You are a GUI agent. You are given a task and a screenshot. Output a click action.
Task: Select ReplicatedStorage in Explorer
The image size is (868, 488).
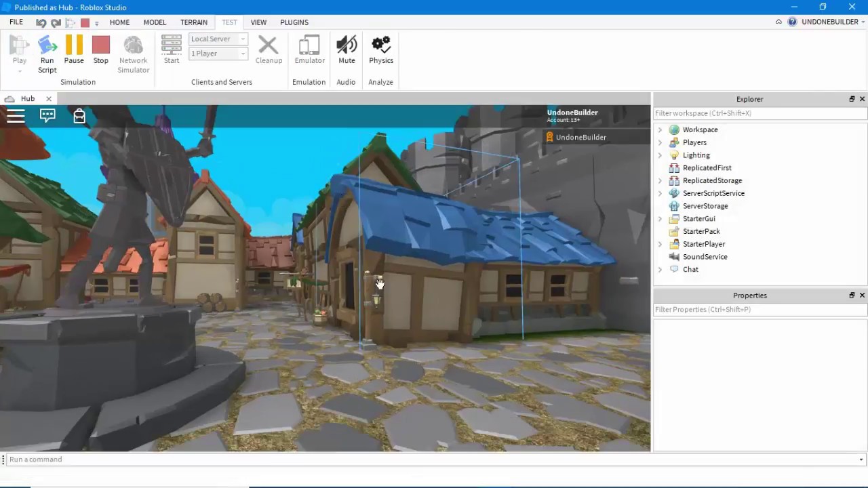712,180
